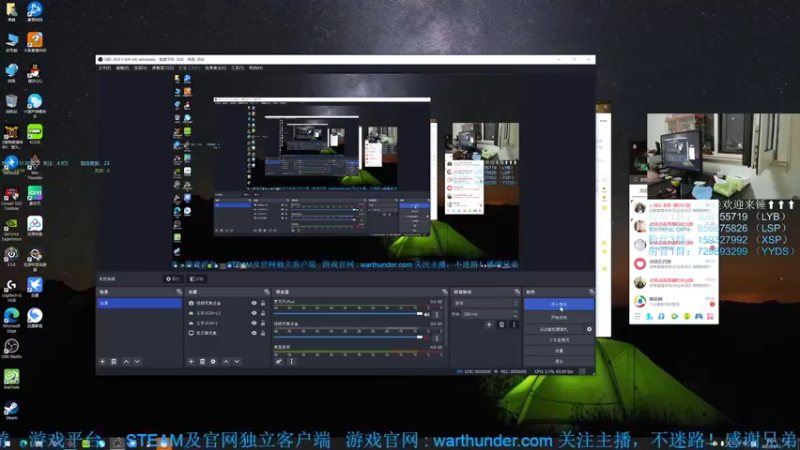The image size is (800, 450).
Task: Unmute the video capture device audio track
Action: pos(427,337)
